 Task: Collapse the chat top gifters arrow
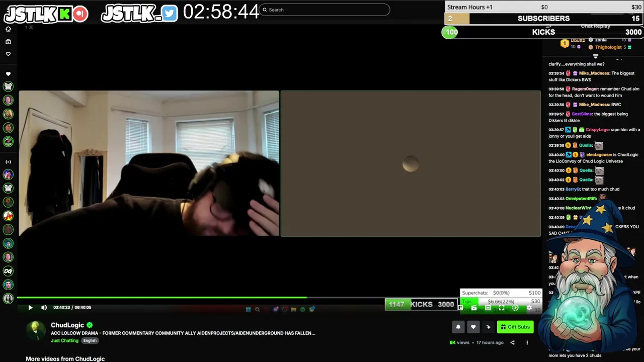pyautogui.click(x=595, y=56)
